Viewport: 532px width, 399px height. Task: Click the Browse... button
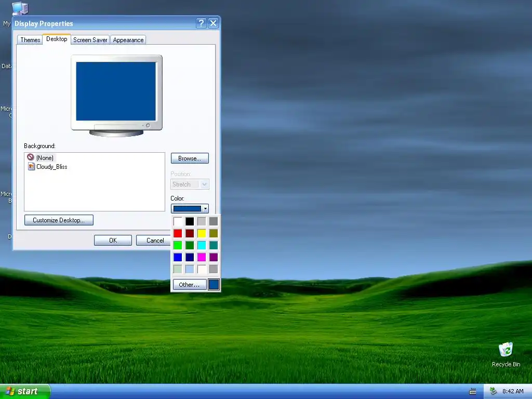coord(190,158)
